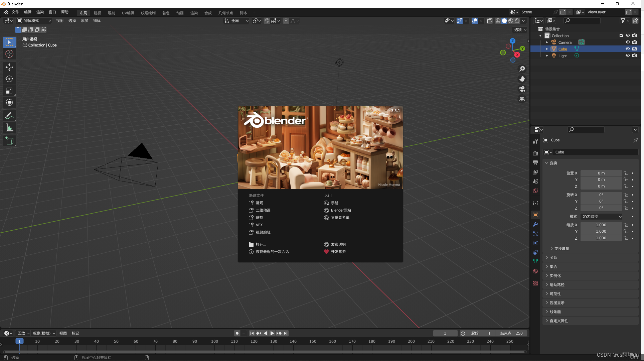Screen dimensions: 644x361
Task: Open the Modifiers wrench tab
Action: (x=535, y=224)
